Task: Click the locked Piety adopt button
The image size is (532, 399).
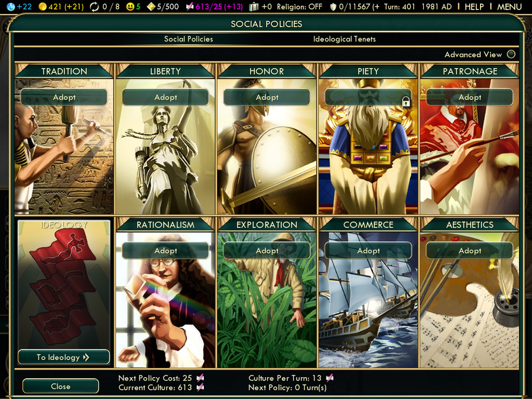Action: click(368, 98)
